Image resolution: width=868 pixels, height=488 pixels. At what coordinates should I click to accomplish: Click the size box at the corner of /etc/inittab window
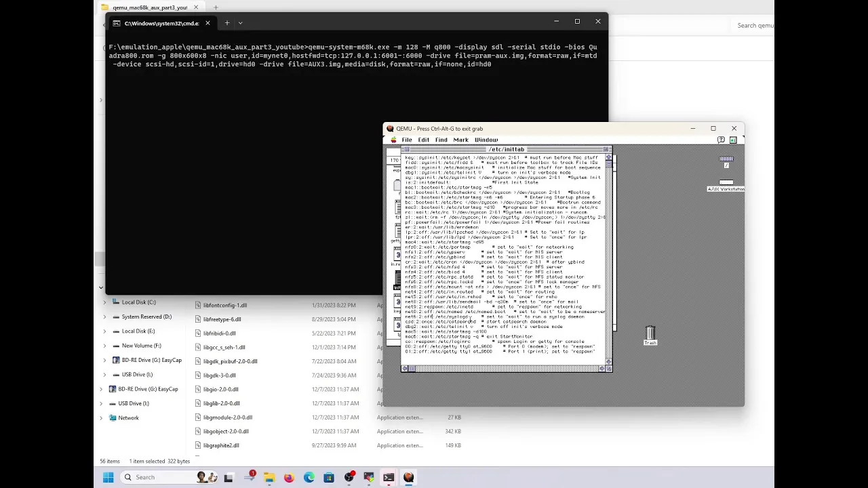click(608, 369)
